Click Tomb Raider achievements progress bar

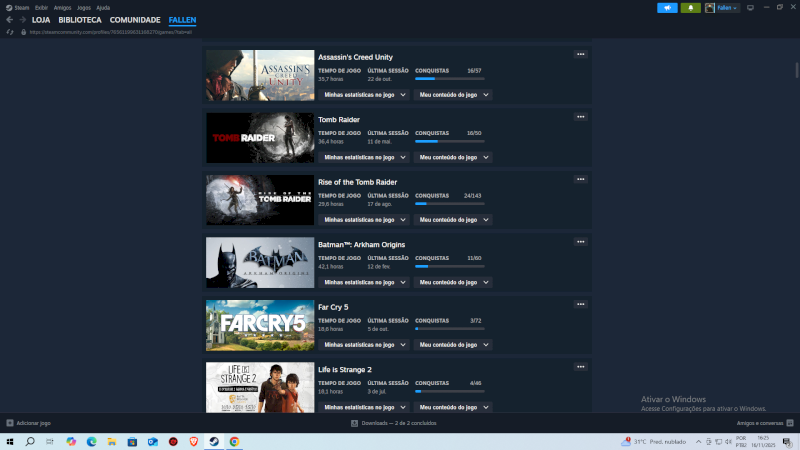point(449,141)
